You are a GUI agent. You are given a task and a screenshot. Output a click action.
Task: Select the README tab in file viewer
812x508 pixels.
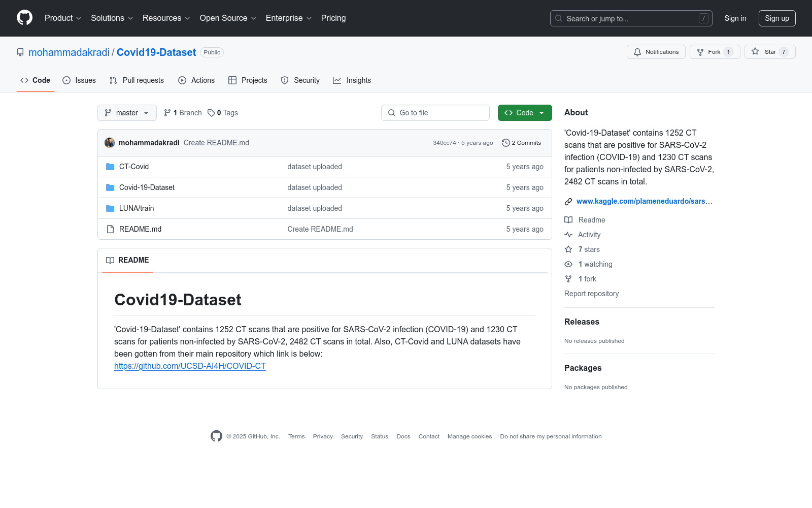pyautogui.click(x=127, y=260)
